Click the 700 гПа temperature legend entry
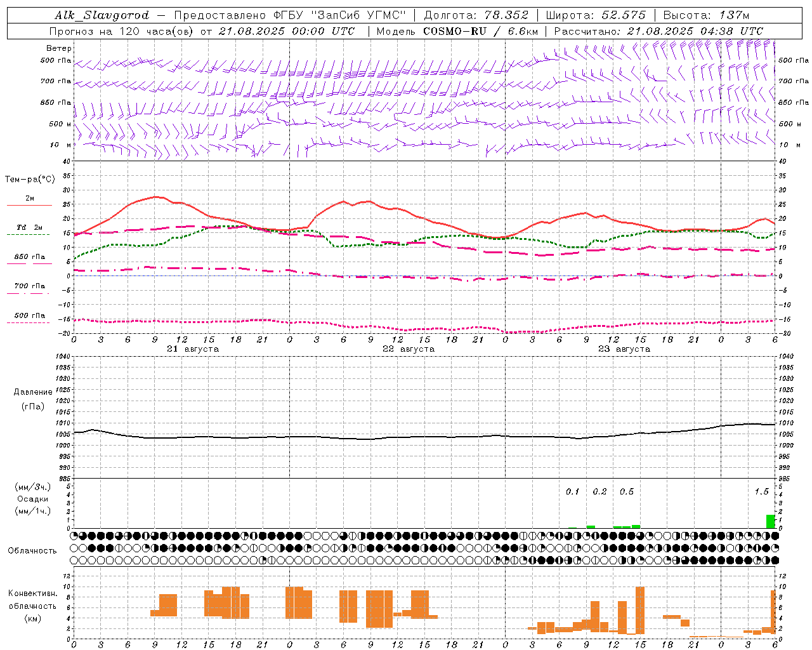The height and width of the screenshot is (650, 812). (x=29, y=286)
